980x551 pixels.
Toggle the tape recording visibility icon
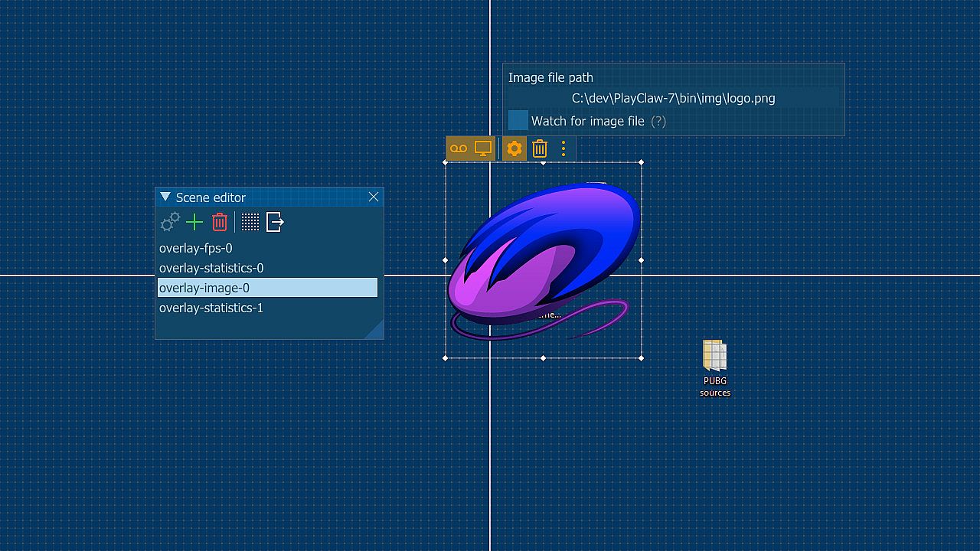459,148
